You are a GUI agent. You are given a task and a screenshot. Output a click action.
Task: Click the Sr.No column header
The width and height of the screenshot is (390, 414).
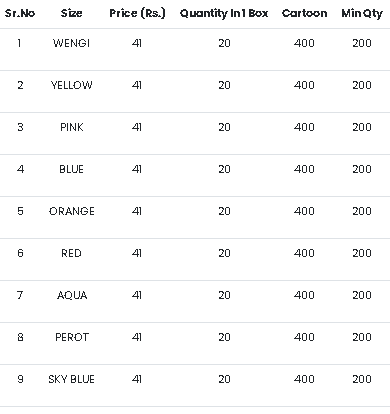(20, 13)
